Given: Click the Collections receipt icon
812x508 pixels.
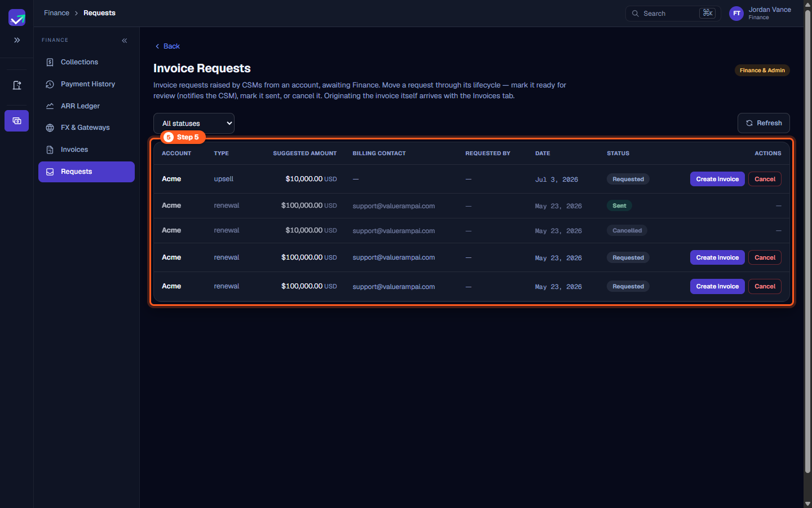Looking at the screenshot, I should pos(50,62).
